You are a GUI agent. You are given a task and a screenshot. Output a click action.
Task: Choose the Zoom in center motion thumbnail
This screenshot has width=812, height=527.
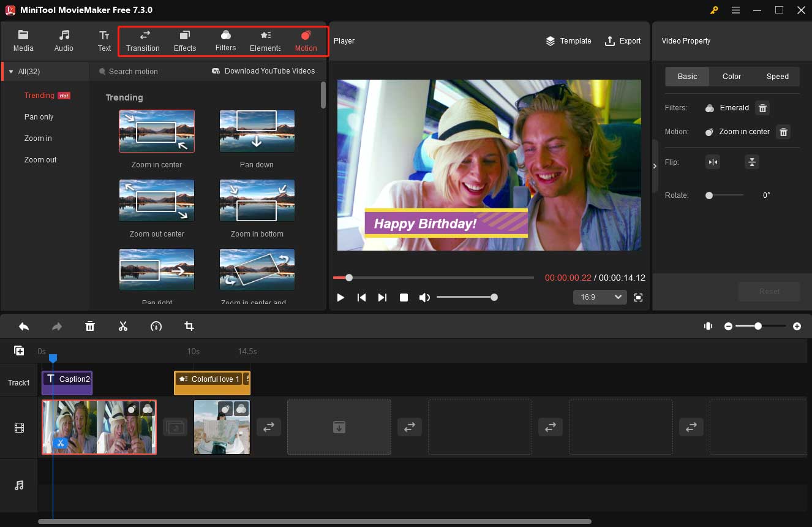[x=157, y=131]
